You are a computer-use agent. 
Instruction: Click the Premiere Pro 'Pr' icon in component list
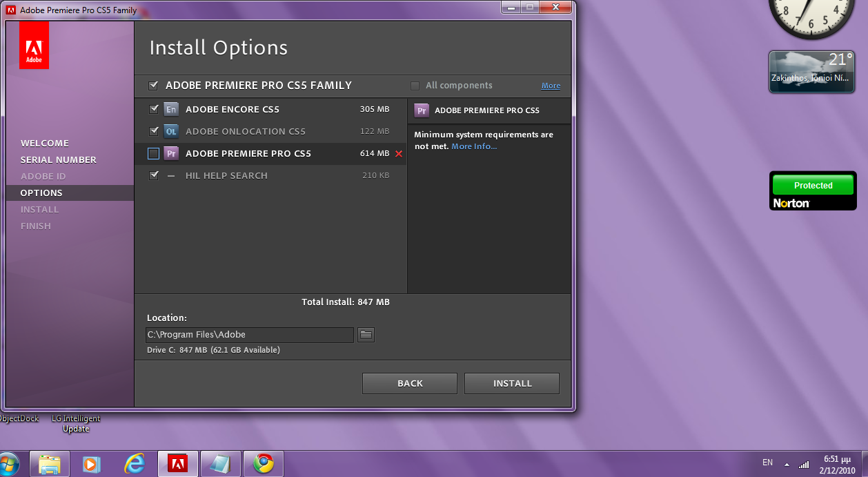point(171,153)
